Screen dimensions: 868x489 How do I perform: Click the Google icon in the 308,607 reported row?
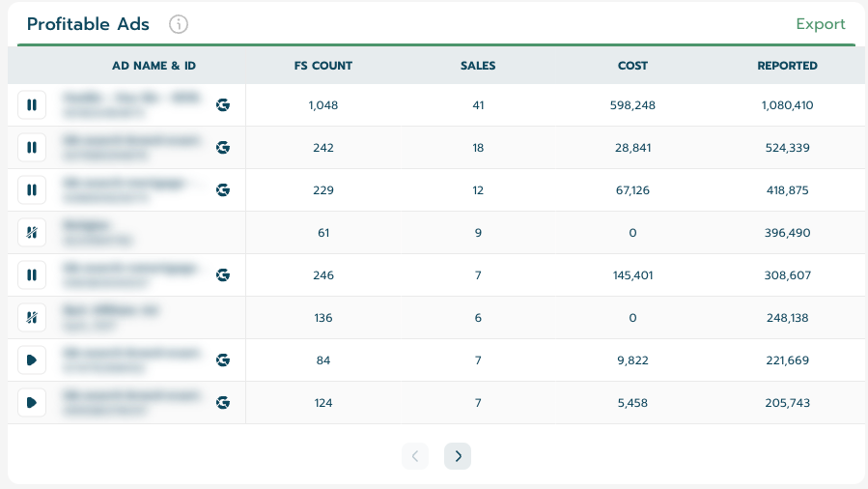click(223, 275)
